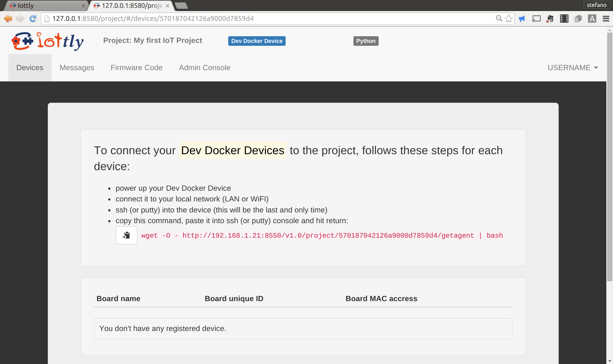Click the clipboard copy icon for the command
This screenshot has width=613, height=364.
[x=126, y=235]
